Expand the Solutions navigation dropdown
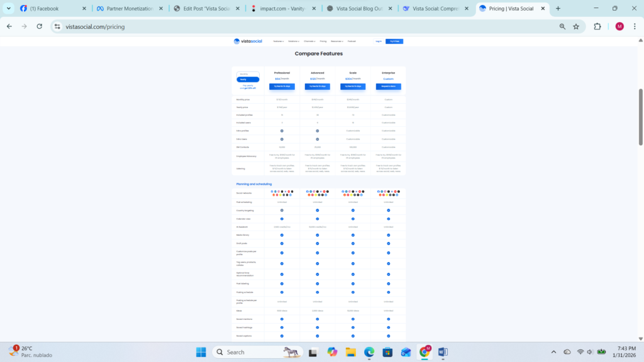The image size is (644, 362). [294, 41]
